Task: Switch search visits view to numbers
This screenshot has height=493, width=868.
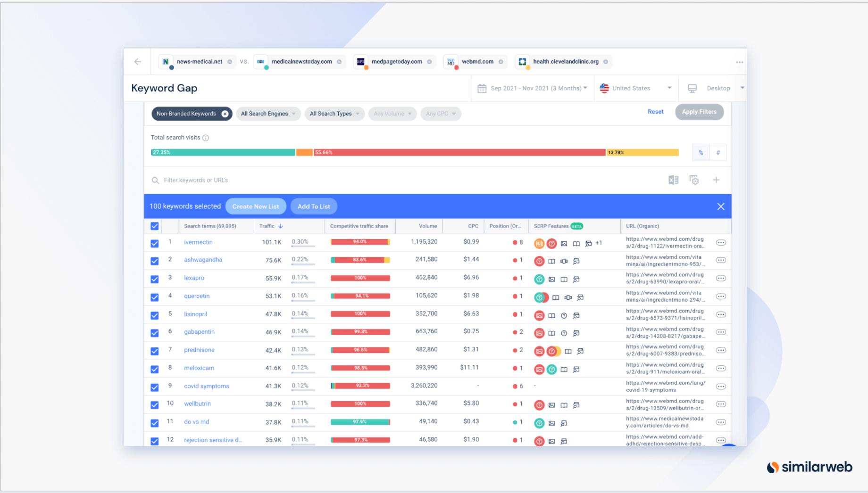Action: point(718,153)
